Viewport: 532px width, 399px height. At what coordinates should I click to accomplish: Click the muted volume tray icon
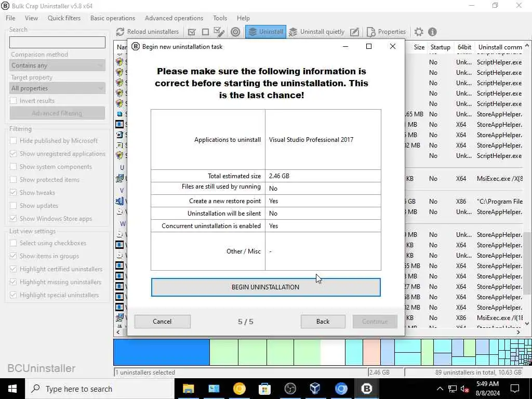pos(465,389)
